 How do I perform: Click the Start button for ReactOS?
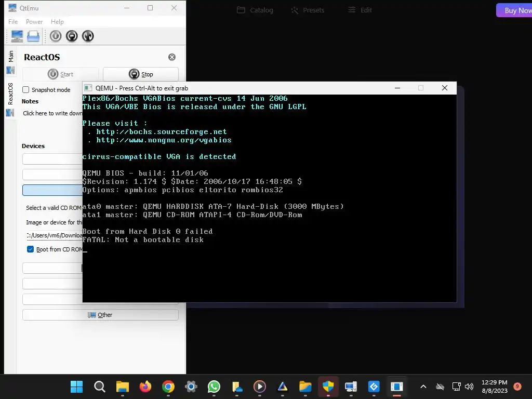coord(60,74)
